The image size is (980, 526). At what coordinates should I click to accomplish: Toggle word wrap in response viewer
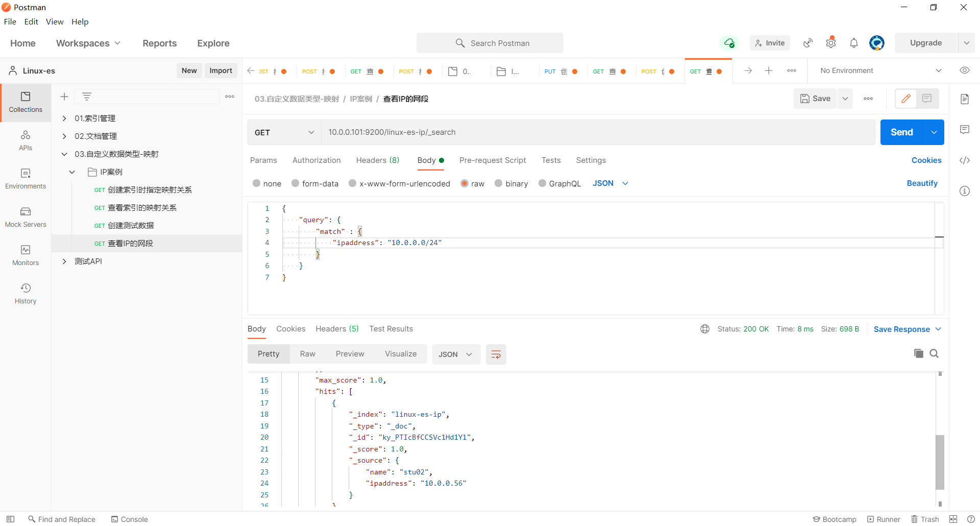coord(496,354)
